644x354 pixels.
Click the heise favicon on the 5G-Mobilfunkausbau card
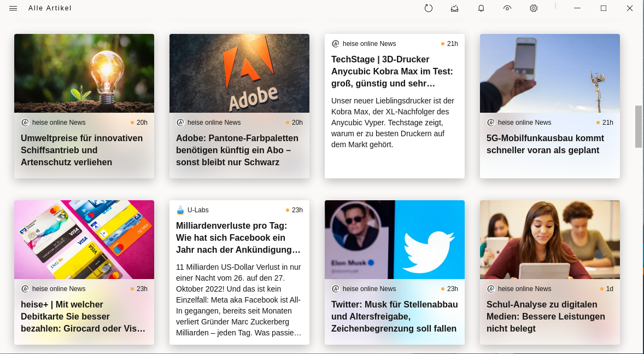point(491,123)
